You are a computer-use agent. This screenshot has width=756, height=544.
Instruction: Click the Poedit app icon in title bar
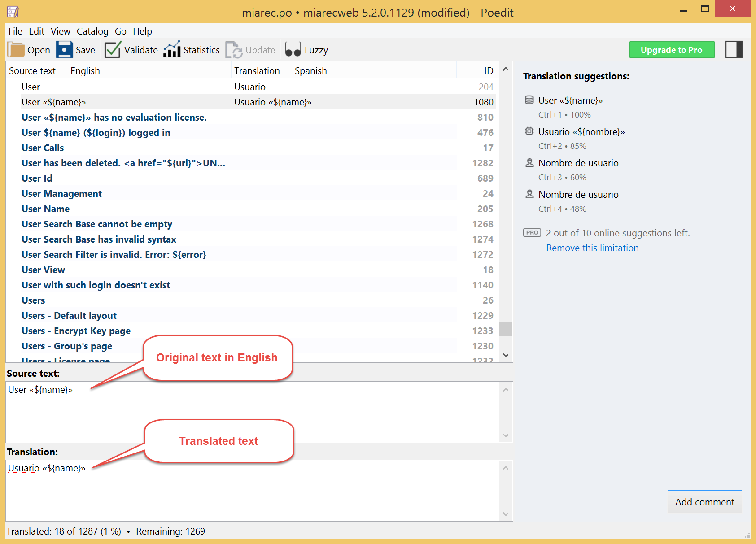coord(13,12)
